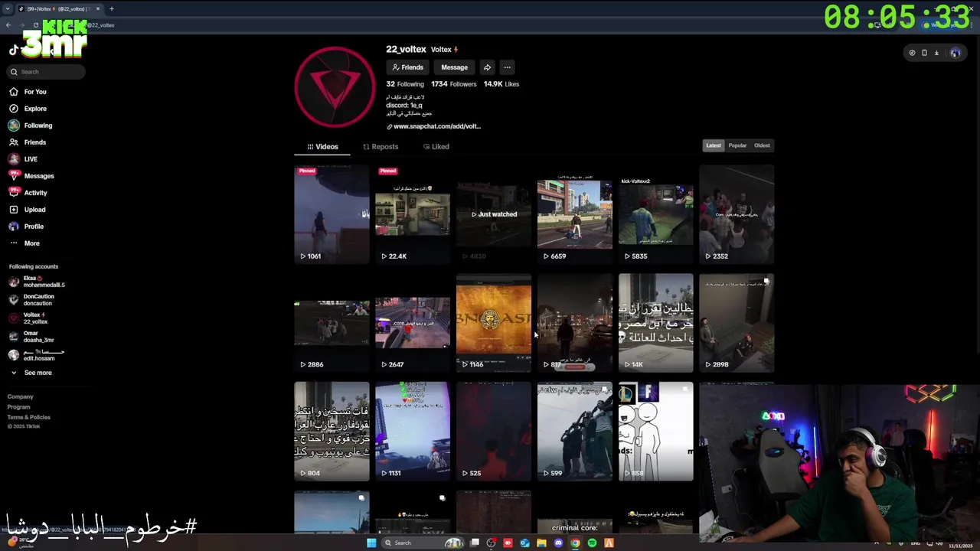Sort videos by Popular
The height and width of the screenshot is (551, 980).
pyautogui.click(x=737, y=145)
